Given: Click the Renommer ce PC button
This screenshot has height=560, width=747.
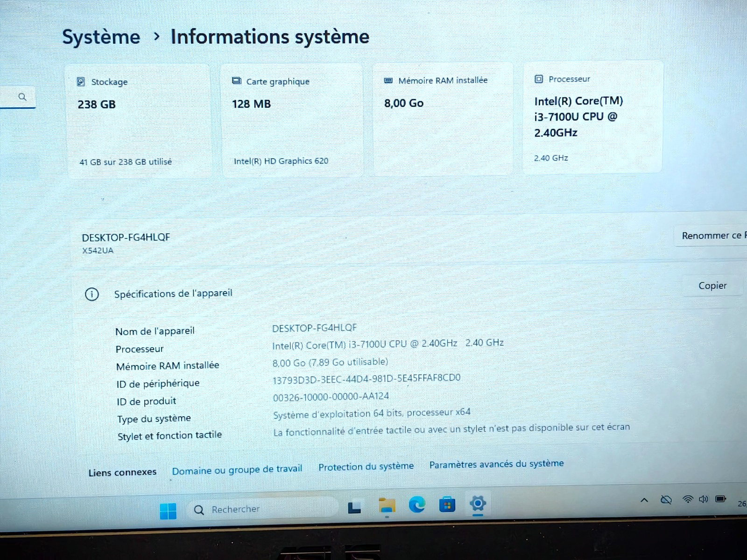Looking at the screenshot, I should coord(711,236).
